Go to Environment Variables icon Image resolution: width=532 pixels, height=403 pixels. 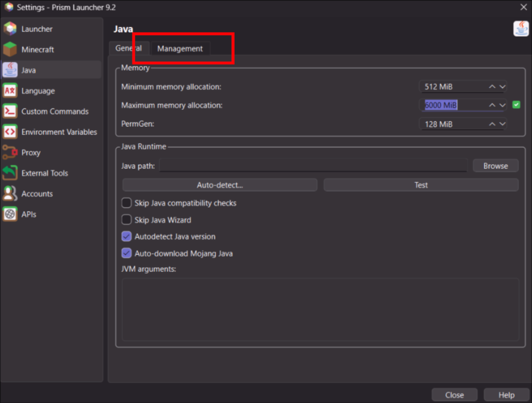(10, 132)
